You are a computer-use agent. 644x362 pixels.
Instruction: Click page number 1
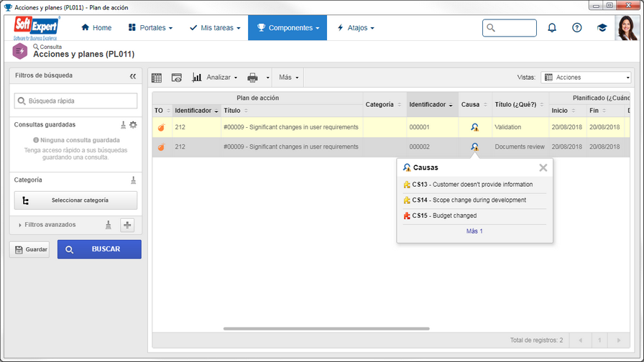tap(599, 340)
